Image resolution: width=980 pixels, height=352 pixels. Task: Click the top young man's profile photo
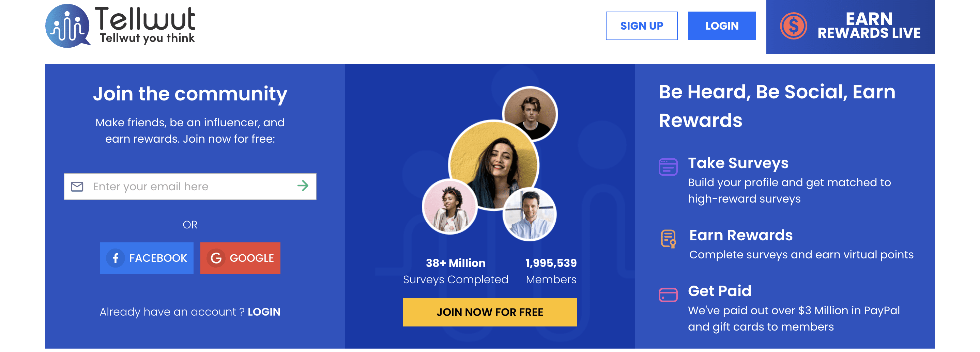[x=530, y=114]
